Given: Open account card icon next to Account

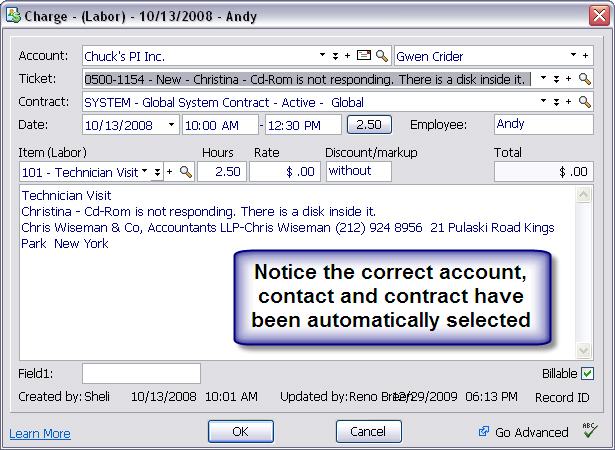Looking at the screenshot, I should click(364, 56).
